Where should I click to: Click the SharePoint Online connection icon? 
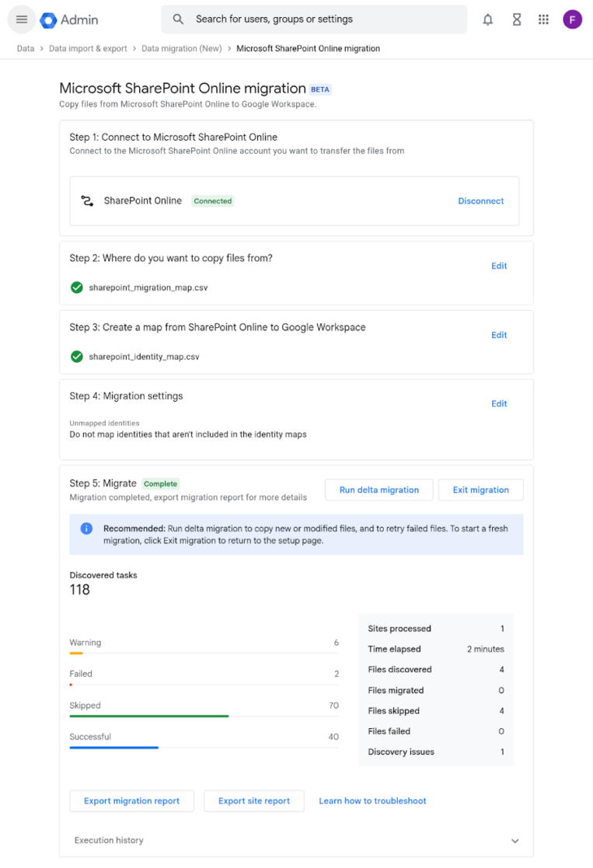pos(87,201)
